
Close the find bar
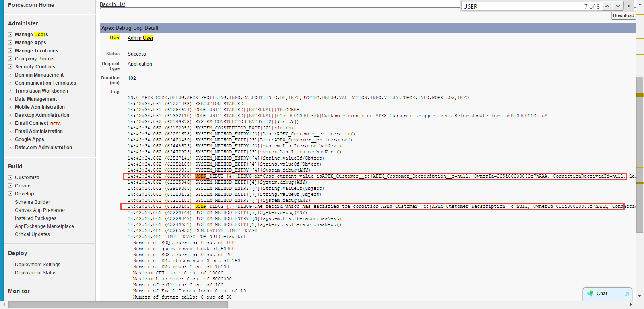629,6
